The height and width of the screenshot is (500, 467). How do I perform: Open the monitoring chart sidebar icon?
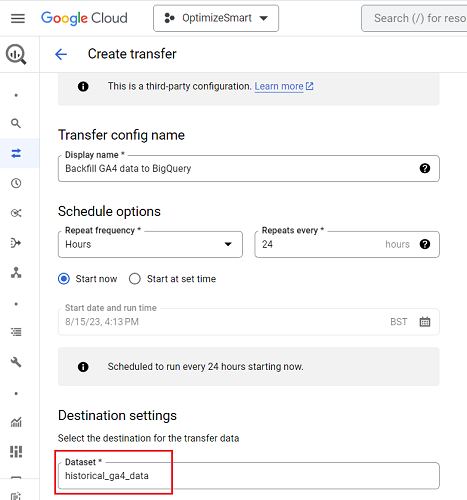tap(16, 422)
